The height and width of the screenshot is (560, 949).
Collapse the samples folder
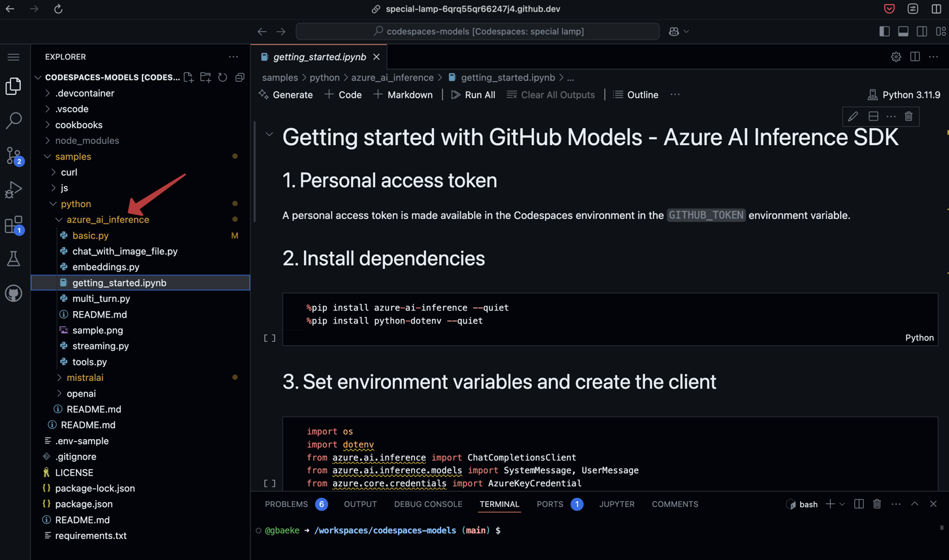click(73, 156)
